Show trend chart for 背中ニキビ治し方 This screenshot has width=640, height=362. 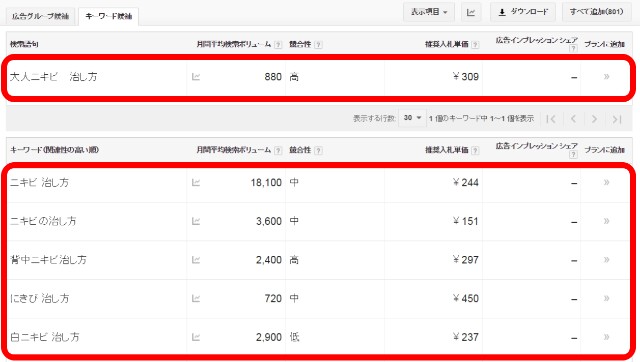coord(196,260)
